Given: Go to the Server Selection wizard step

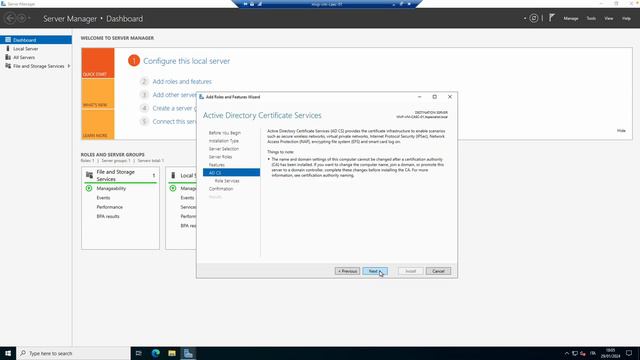Looking at the screenshot, I should [224, 149].
